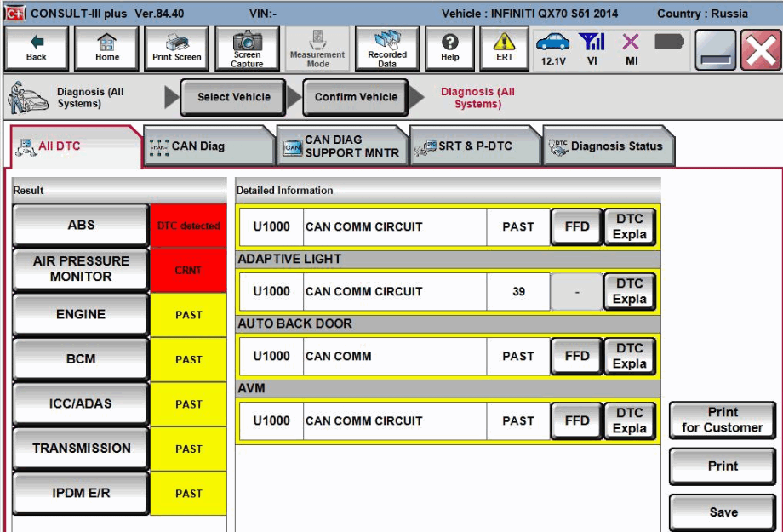Select the ICC/ADAS system result

81,403
